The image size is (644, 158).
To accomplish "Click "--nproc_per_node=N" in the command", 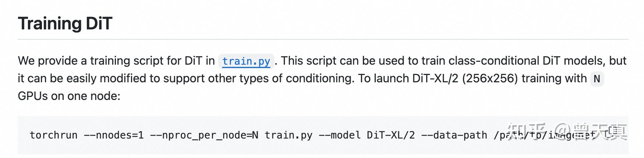I will tap(204, 135).
